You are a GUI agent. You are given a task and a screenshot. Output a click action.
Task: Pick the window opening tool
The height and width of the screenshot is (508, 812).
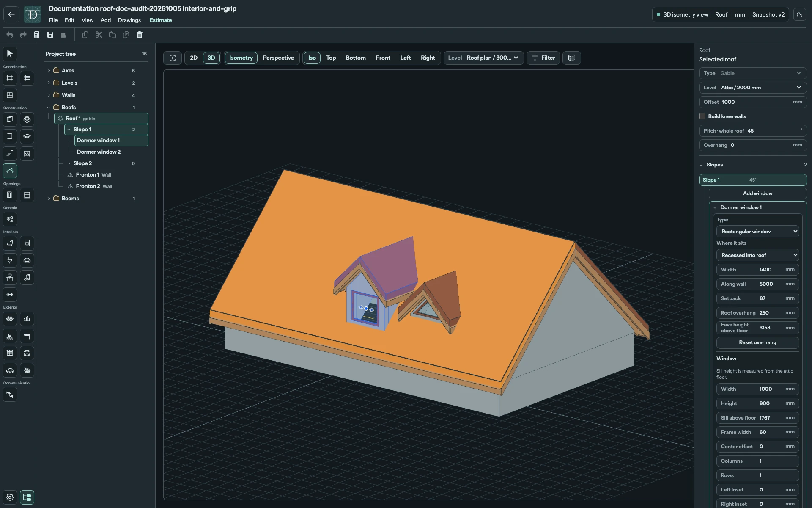(x=27, y=195)
